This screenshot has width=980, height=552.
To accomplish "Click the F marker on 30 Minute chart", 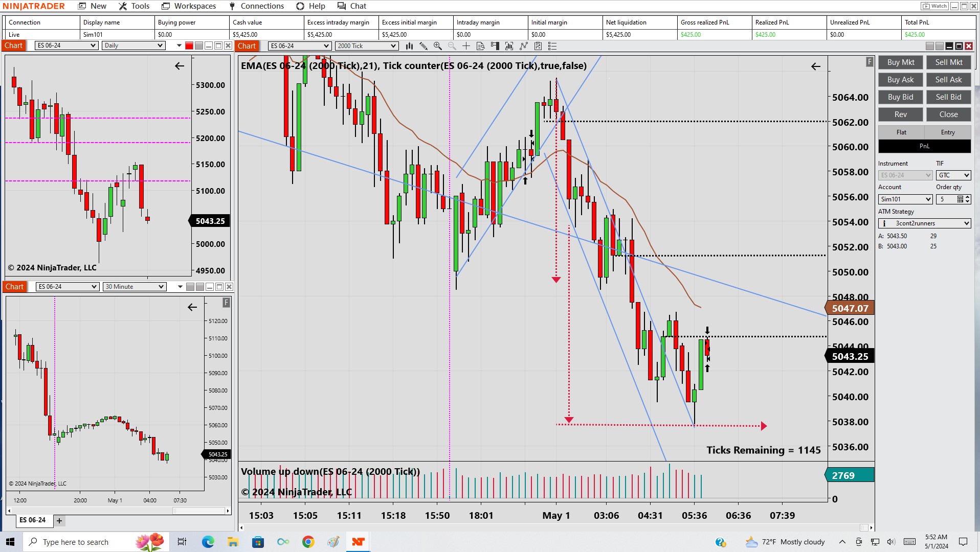I will coord(227,303).
